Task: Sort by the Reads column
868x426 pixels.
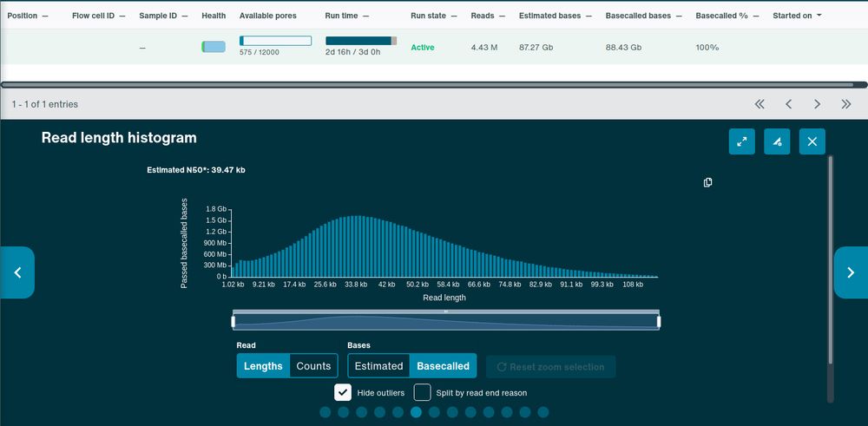Action: pos(488,16)
